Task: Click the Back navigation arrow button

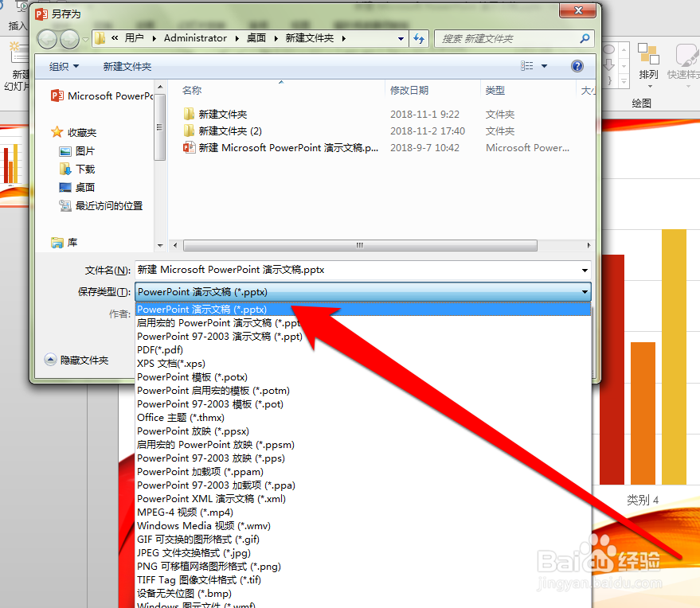Action: pos(47,39)
